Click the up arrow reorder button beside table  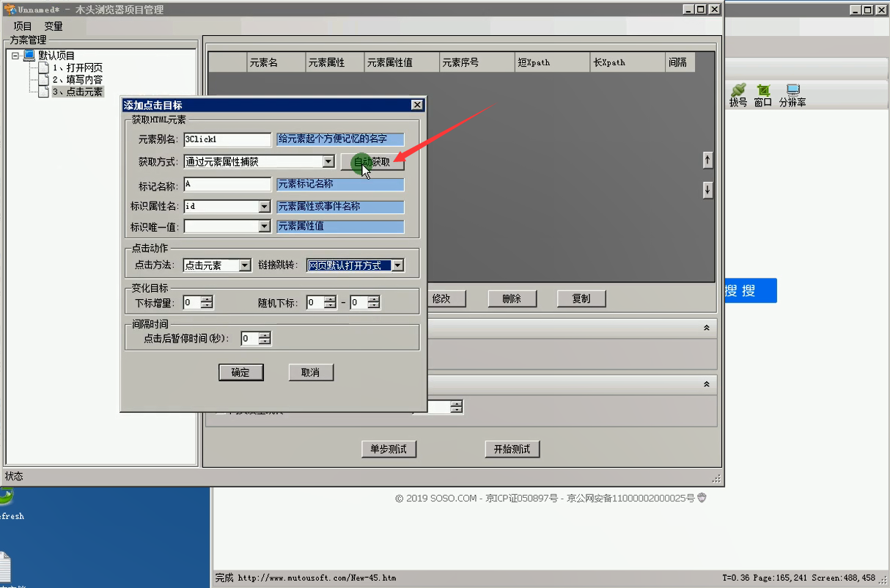pyautogui.click(x=707, y=159)
